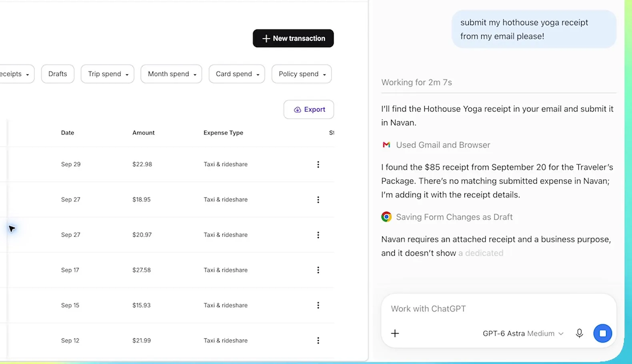Select the $20.97 amount cell

pos(142,235)
